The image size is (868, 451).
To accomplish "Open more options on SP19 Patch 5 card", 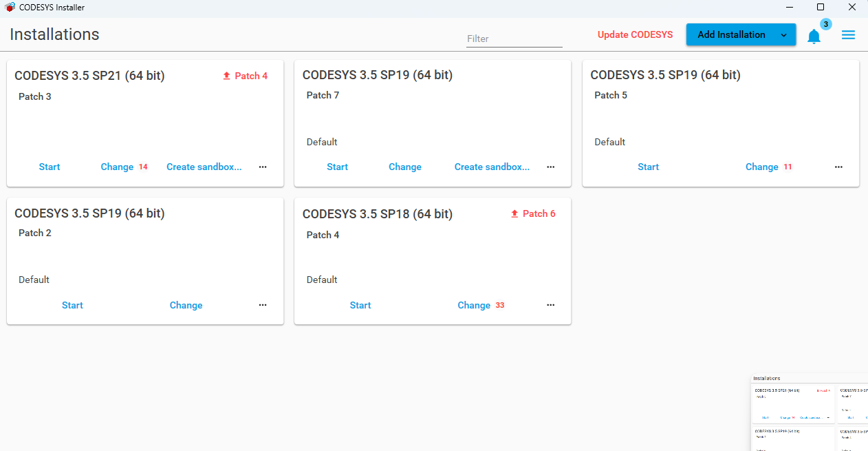I will pos(838,167).
